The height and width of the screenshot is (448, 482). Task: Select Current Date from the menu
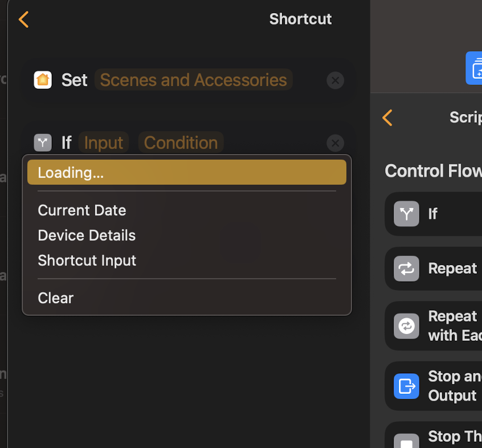pos(82,210)
